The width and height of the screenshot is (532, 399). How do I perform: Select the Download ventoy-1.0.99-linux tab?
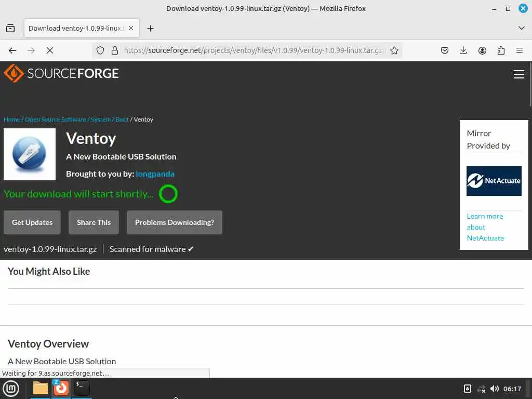point(82,28)
